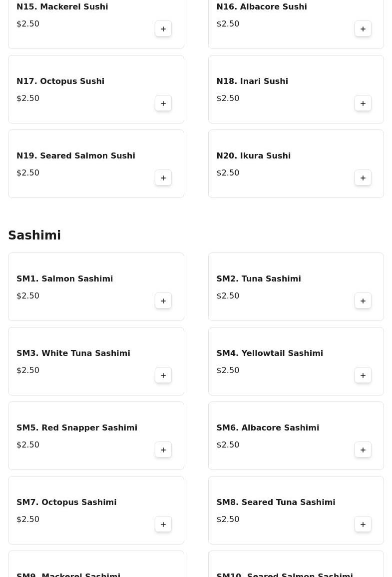Click the Sashimi section heading
This screenshot has height=577, width=392.
pyautogui.click(x=34, y=235)
